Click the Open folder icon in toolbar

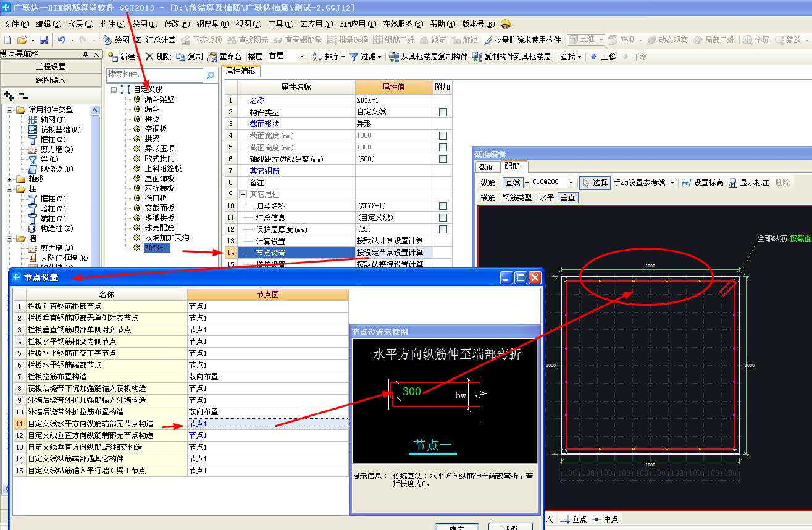pos(23,40)
